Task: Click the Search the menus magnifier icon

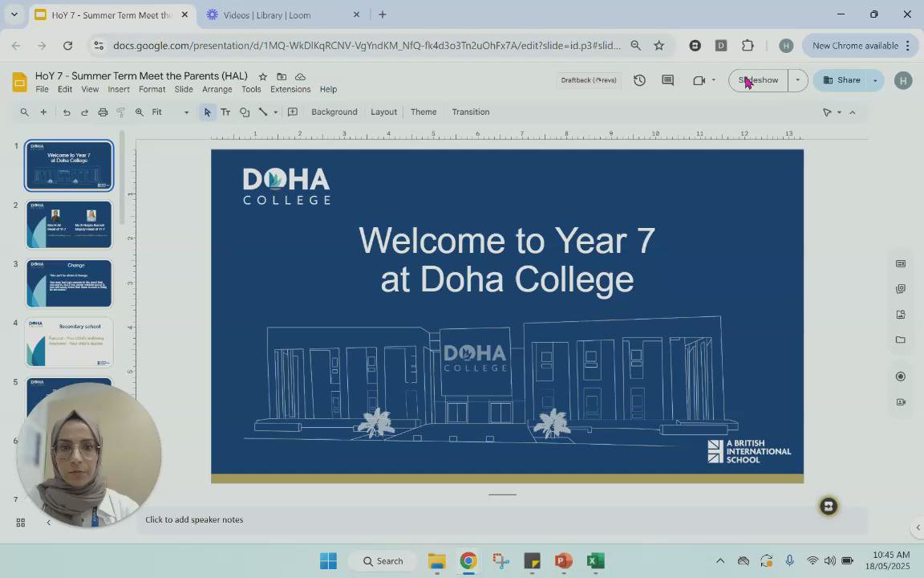Action: (24, 112)
